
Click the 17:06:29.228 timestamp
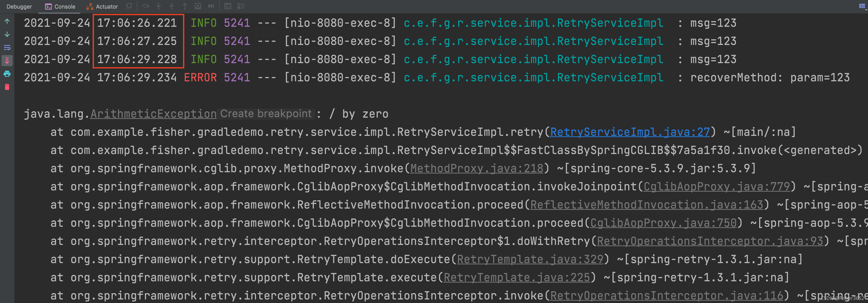click(137, 59)
